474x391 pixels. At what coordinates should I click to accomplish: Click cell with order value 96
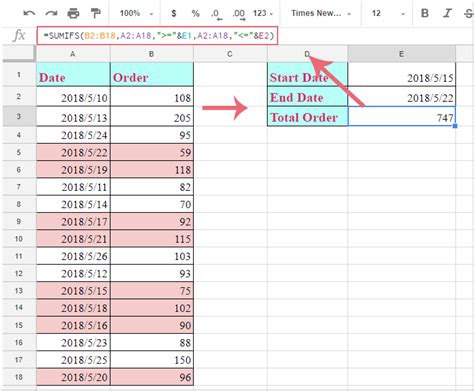click(152, 377)
